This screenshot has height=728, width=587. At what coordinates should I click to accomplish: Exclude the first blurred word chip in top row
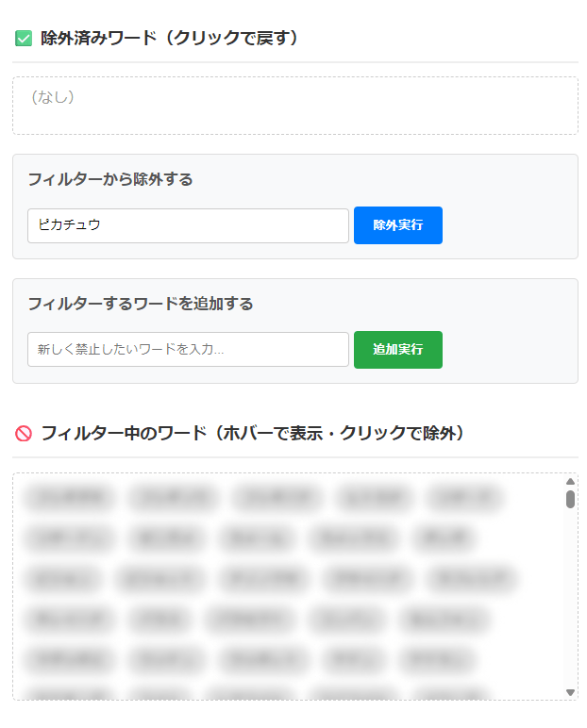(x=71, y=497)
